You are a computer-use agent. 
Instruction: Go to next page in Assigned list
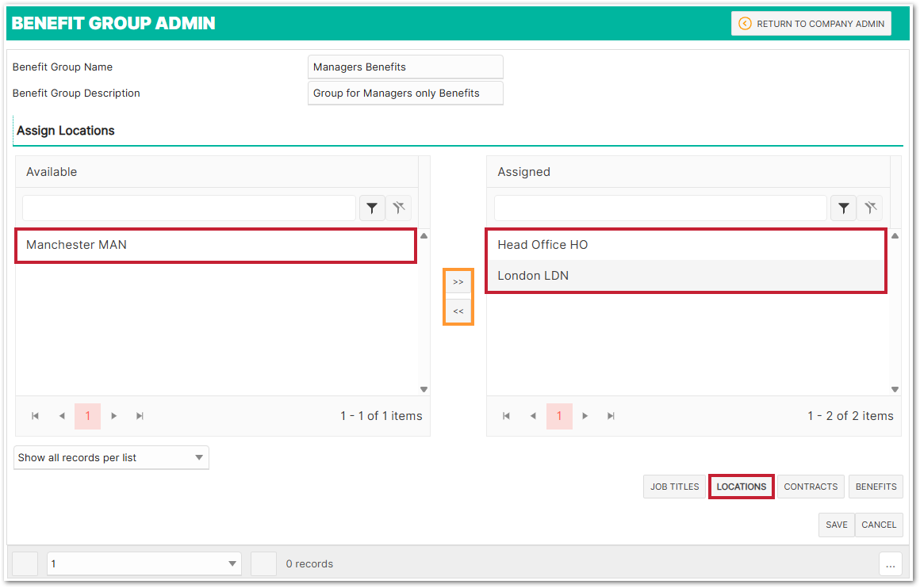coord(585,416)
